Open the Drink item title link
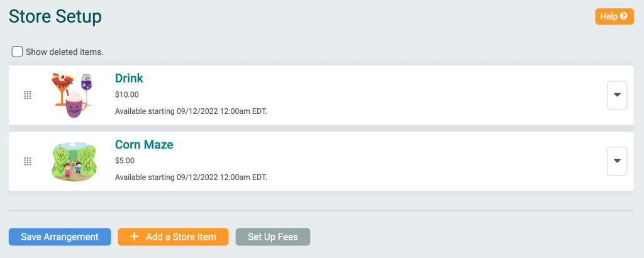This screenshot has height=258, width=644. coord(129,78)
